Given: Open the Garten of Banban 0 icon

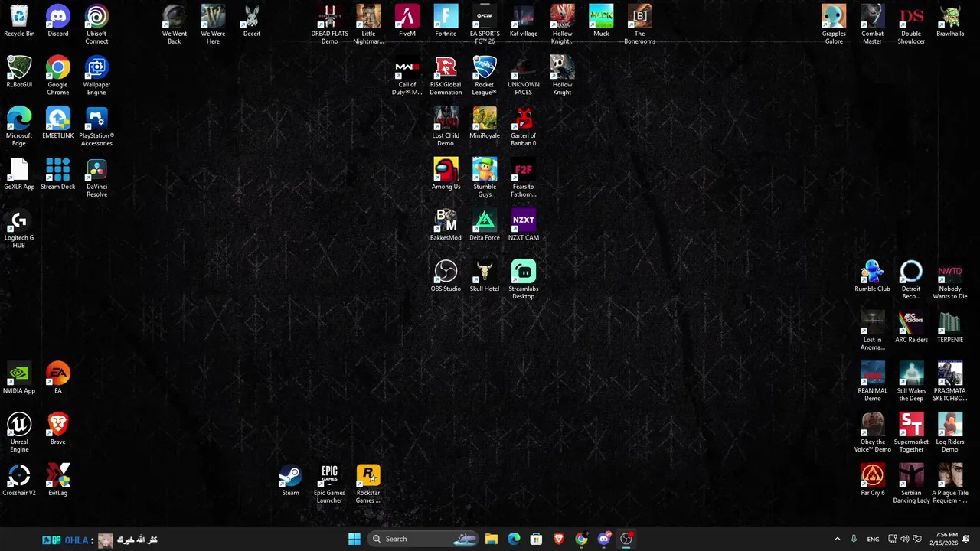Looking at the screenshot, I should tap(524, 127).
